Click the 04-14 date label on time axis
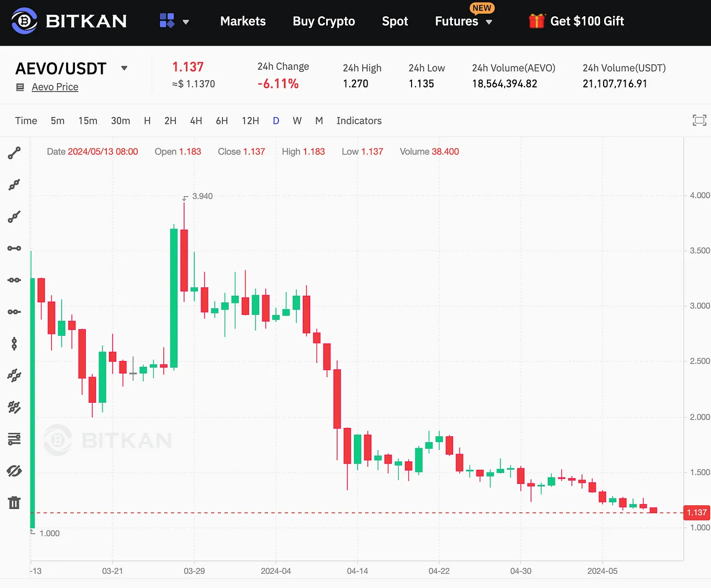 coord(358,571)
